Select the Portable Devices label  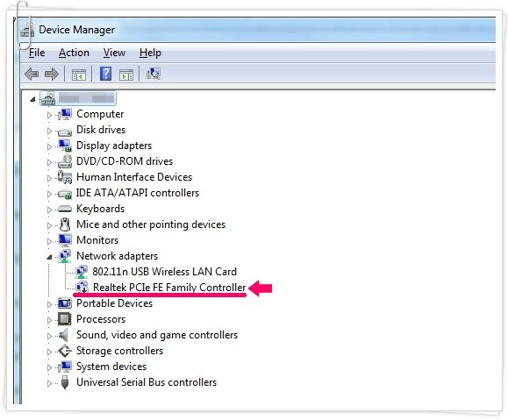(114, 303)
